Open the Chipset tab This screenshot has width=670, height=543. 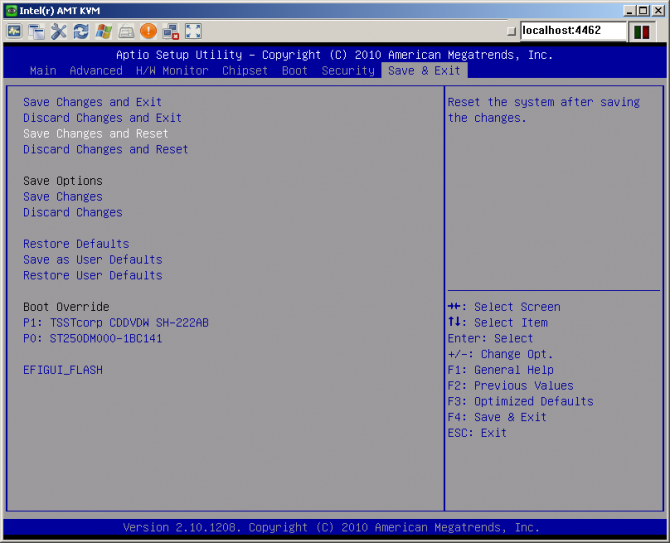tap(245, 70)
